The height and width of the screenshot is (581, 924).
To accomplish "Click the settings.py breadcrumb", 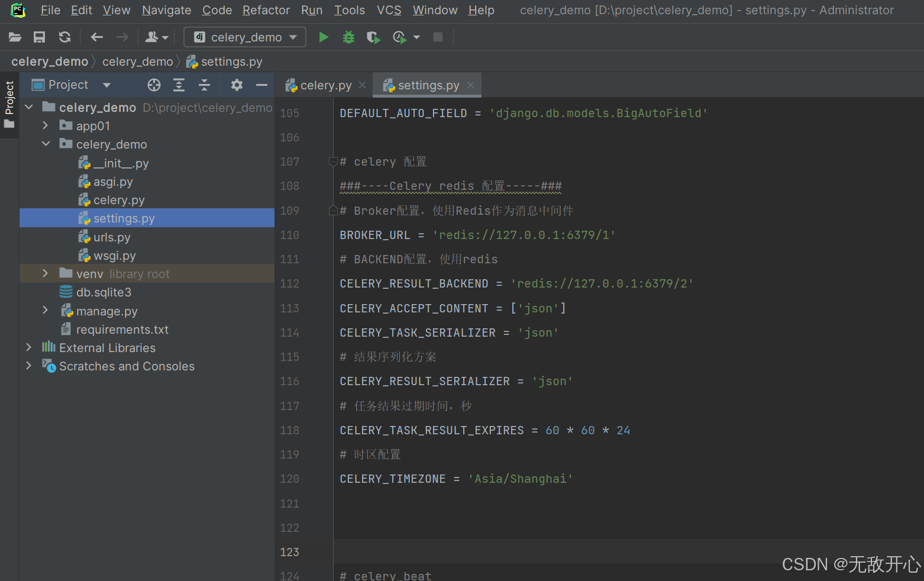I will pyautogui.click(x=224, y=62).
